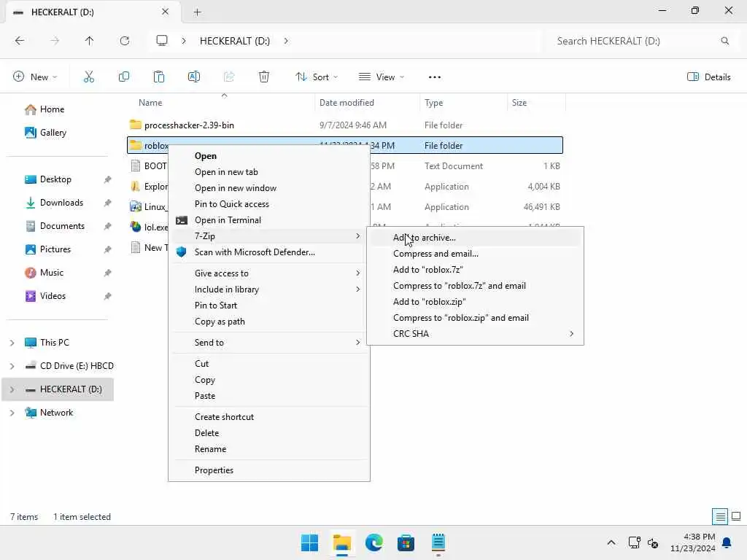Viewport: 747px width, 560px height.
Task: Sort by Type column header
Action: click(433, 103)
